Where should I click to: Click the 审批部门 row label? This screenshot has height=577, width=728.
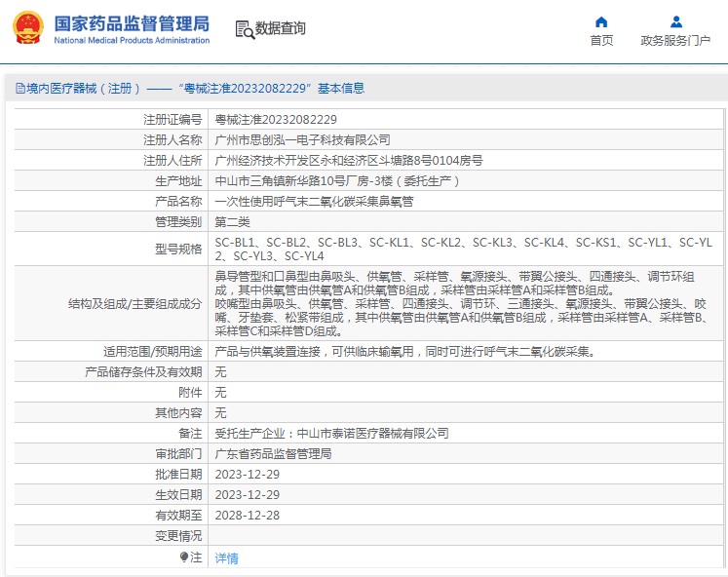point(178,454)
